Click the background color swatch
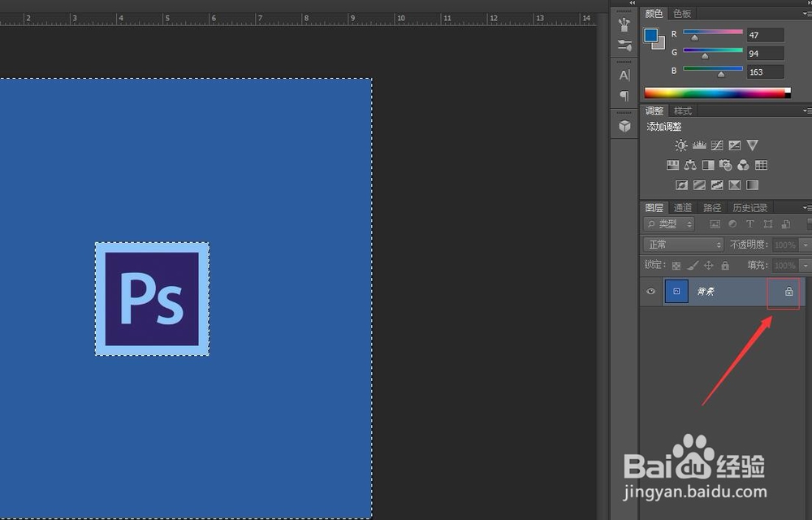 click(660, 45)
